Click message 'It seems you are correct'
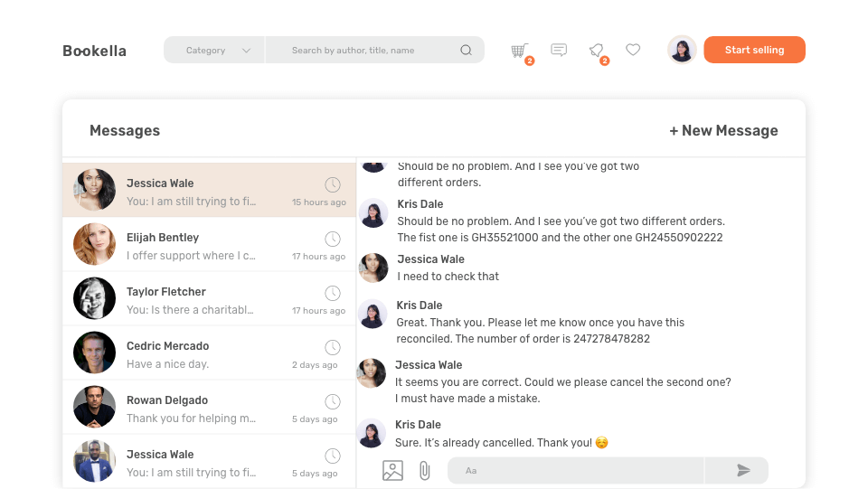 click(x=563, y=390)
